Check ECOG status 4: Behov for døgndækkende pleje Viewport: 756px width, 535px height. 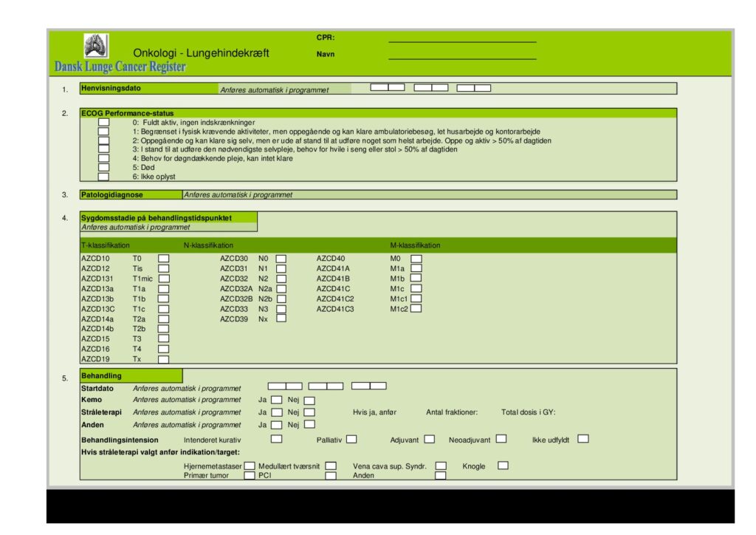(x=103, y=158)
